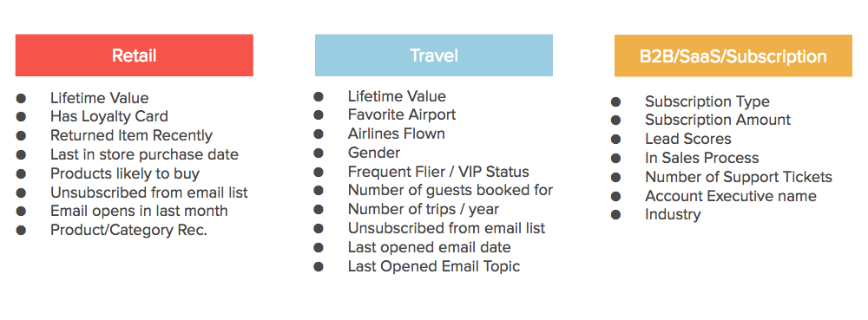Image resolution: width=868 pixels, height=320 pixels.
Task: Select Email opens in last month
Action: pos(139,211)
